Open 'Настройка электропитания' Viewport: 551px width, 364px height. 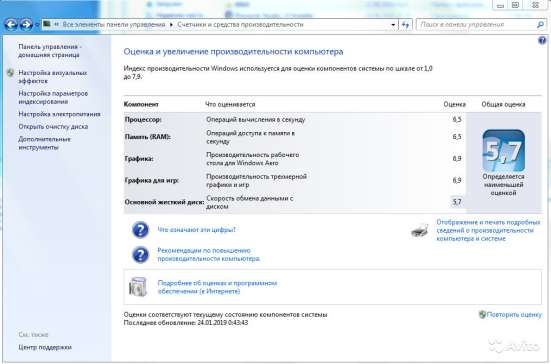[59, 114]
